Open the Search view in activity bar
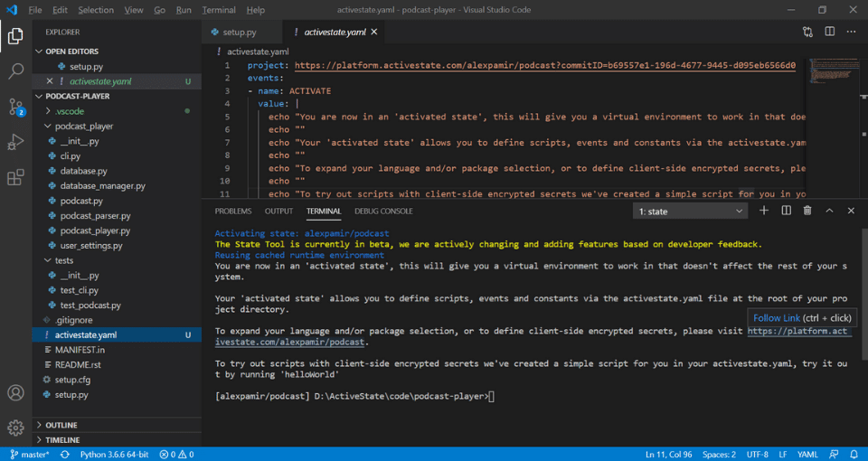Screen dimensions: 868x461 (15, 71)
